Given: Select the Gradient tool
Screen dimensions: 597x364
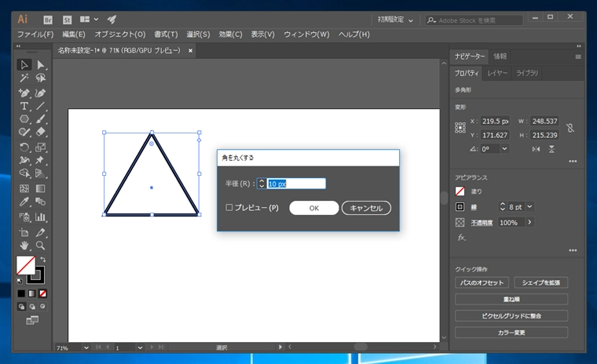Looking at the screenshot, I should click(x=40, y=188).
